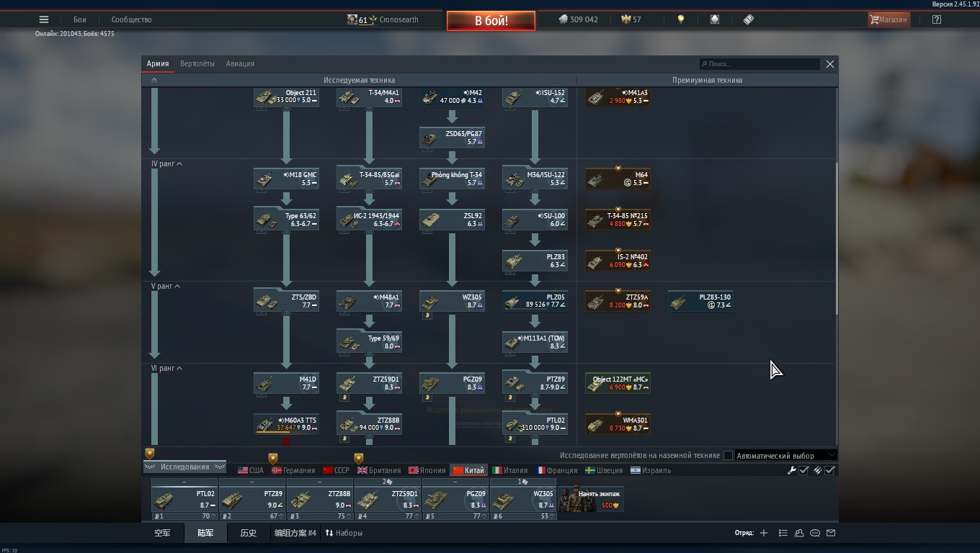Open Cronosearth player profile

[383, 19]
